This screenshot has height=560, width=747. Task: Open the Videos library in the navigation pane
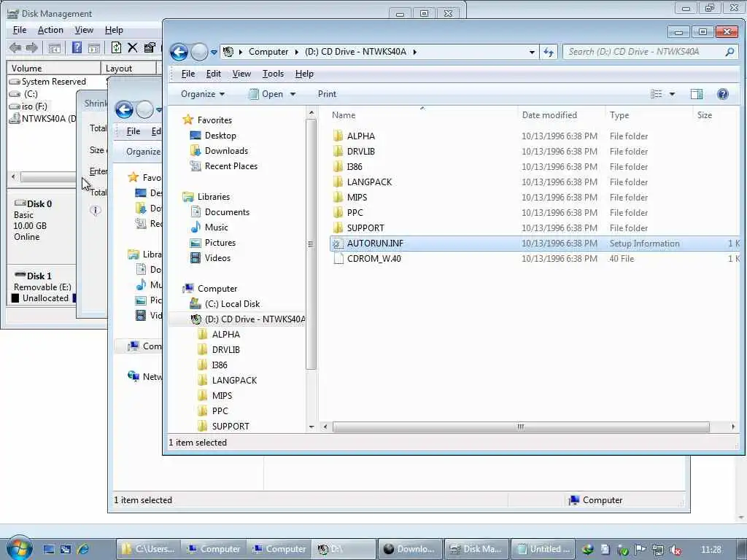pyautogui.click(x=217, y=257)
